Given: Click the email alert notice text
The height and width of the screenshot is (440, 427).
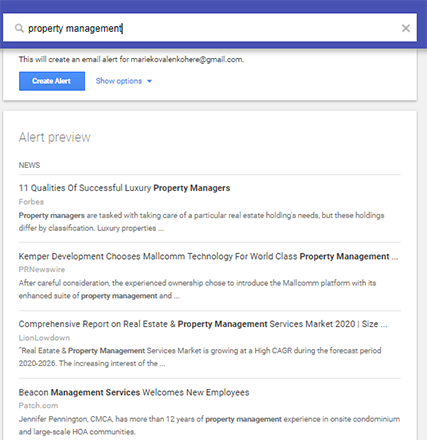Looking at the screenshot, I should (x=131, y=60).
